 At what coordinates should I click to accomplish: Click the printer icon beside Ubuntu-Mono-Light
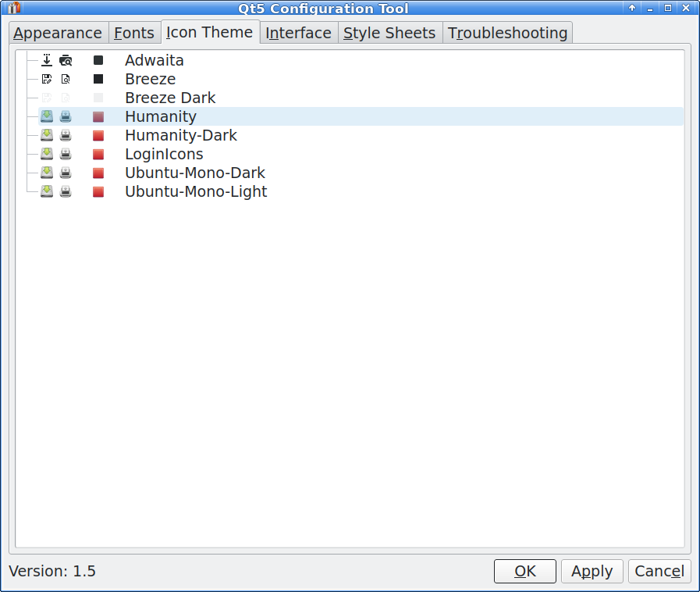(66, 191)
